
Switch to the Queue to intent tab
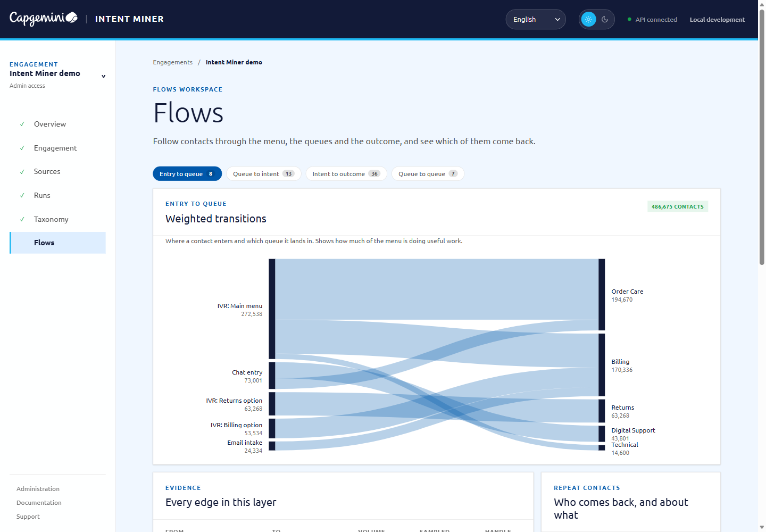[x=264, y=174]
